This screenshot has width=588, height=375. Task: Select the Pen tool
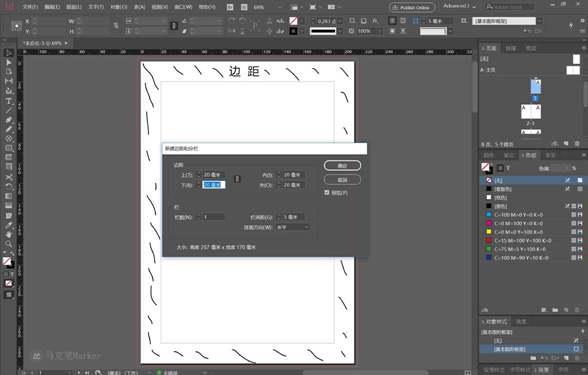(8, 120)
